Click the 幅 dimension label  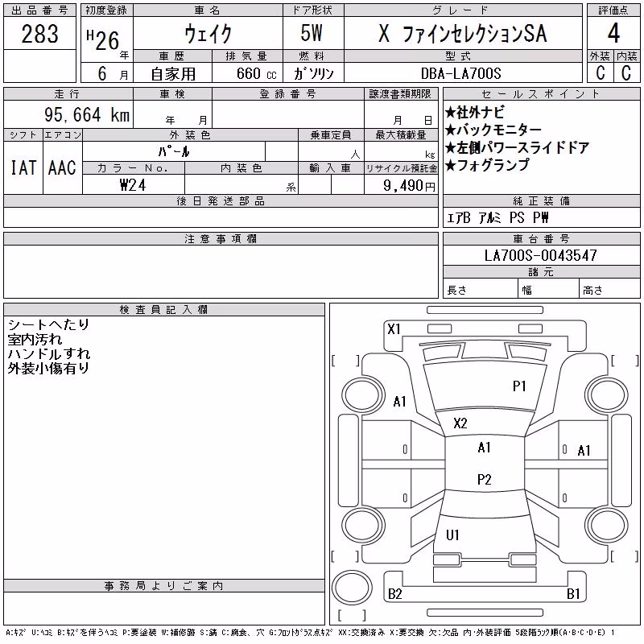pos(527,291)
